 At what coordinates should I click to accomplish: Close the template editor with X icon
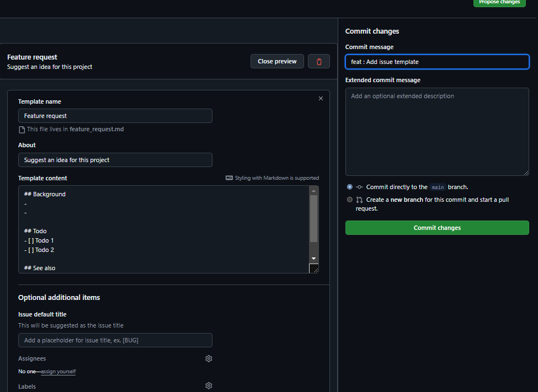[x=321, y=99]
